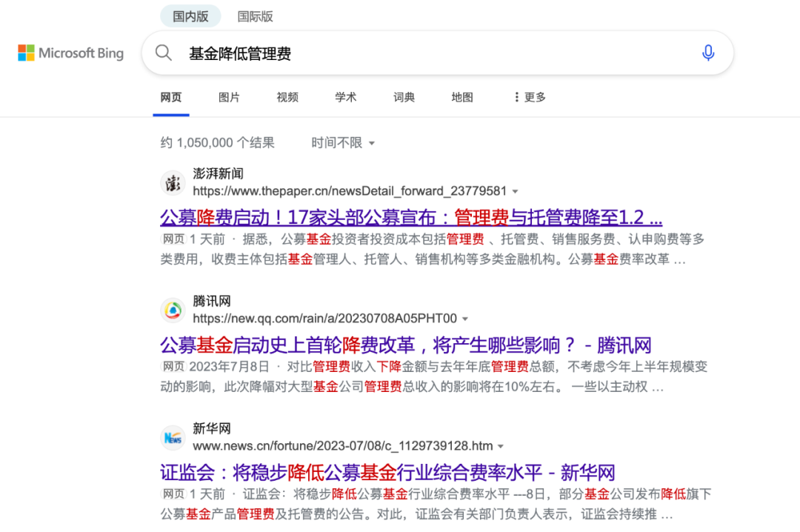800x532 pixels.
Task: Open the 公募降费启动 result headline
Action: point(410,218)
